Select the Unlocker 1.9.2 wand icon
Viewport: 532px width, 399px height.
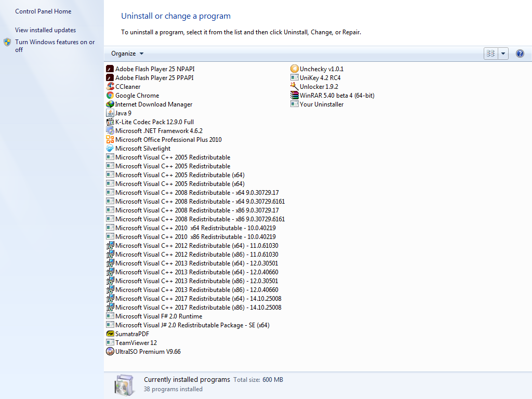[295, 87]
